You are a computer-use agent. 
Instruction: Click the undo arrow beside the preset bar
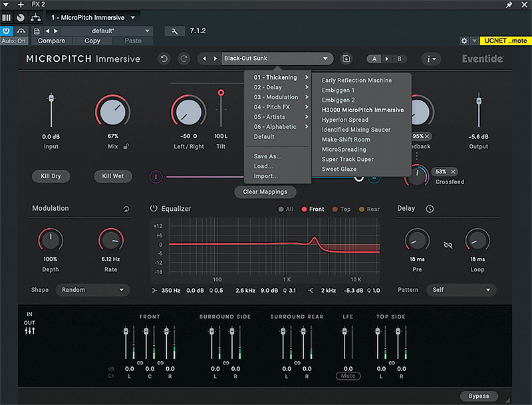pos(164,59)
